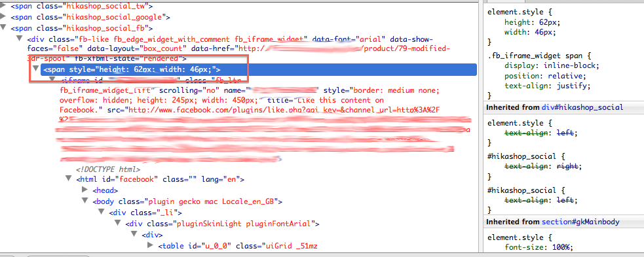Viewport: 644px width, 257px height.
Task: Collapse the div class="_li" node
Action: [102, 212]
